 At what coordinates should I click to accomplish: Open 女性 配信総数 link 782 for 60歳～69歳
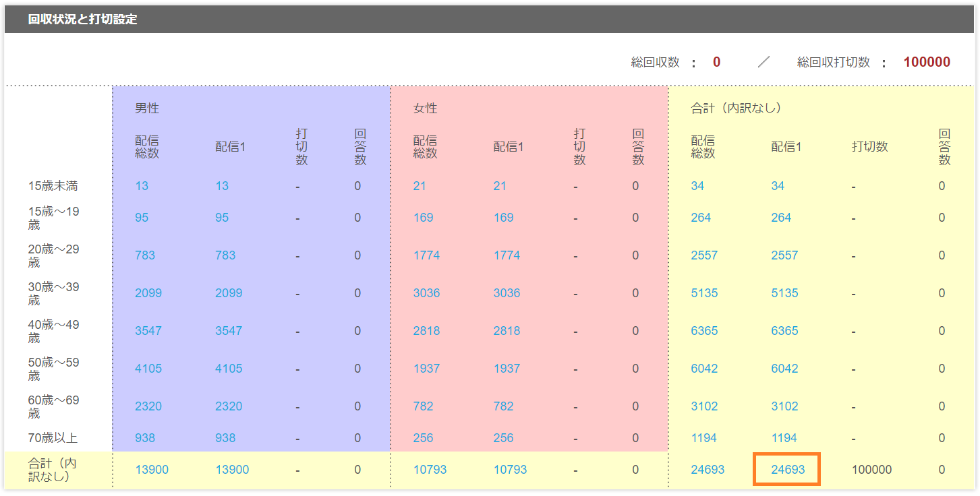423,406
